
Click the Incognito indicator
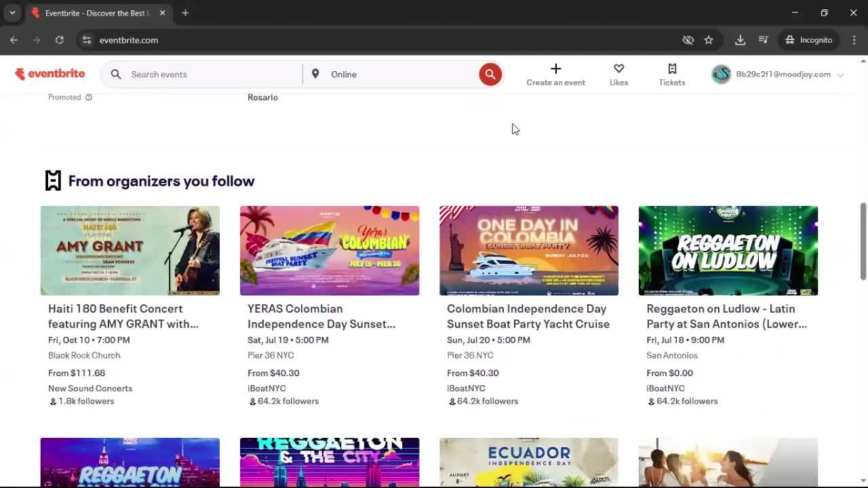coord(809,40)
